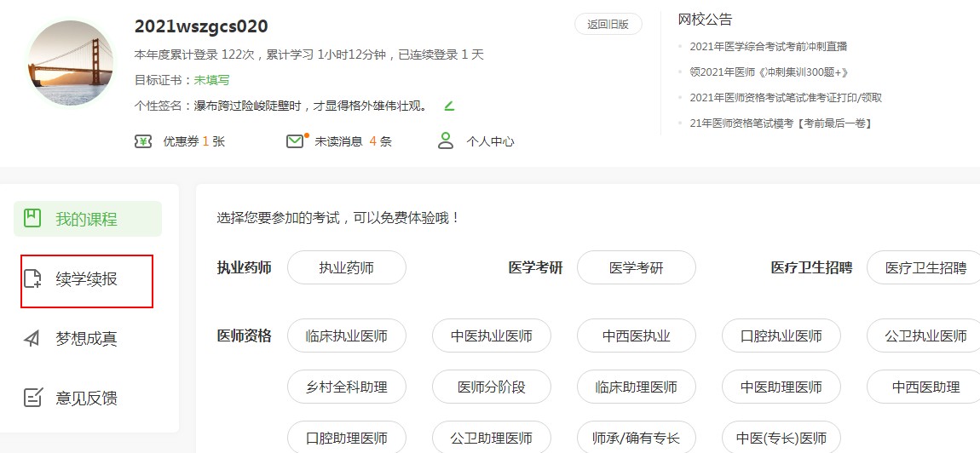This screenshot has width=980, height=453.
Task: Open unread messages envelope icon
Action: tap(296, 141)
